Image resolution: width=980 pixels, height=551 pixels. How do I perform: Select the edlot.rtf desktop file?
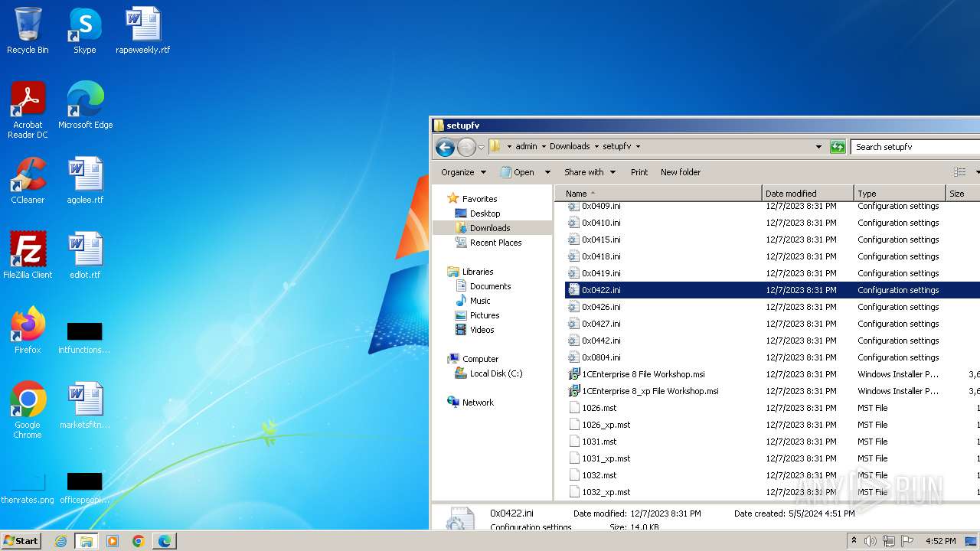[85, 255]
